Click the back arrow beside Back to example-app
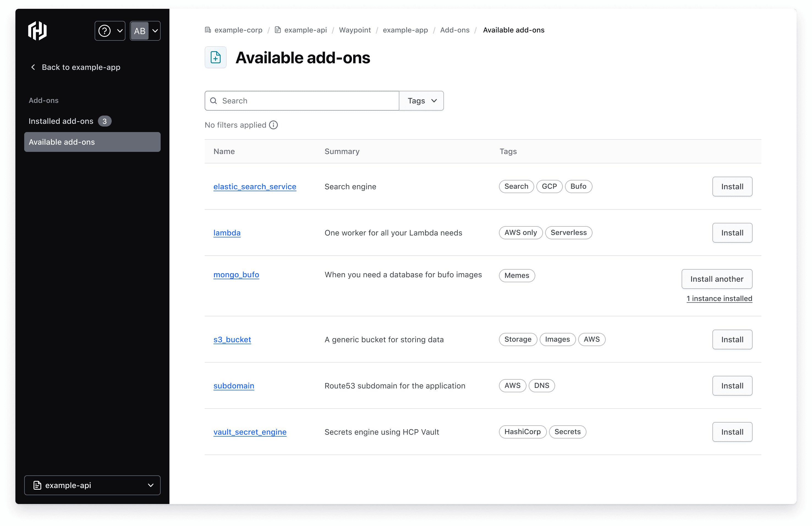The image size is (812, 526). tap(33, 67)
